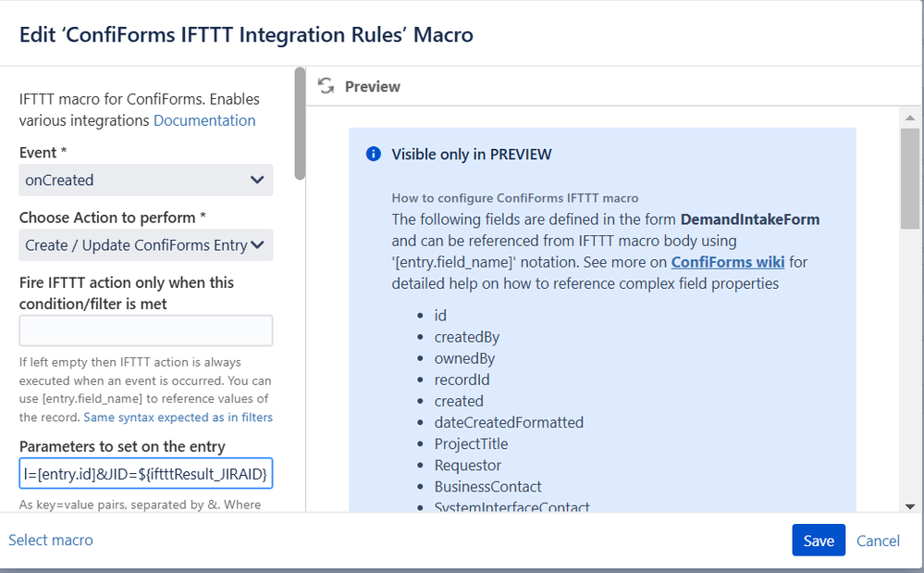Image resolution: width=924 pixels, height=573 pixels.
Task: Click the condition/filter input field
Action: click(145, 330)
